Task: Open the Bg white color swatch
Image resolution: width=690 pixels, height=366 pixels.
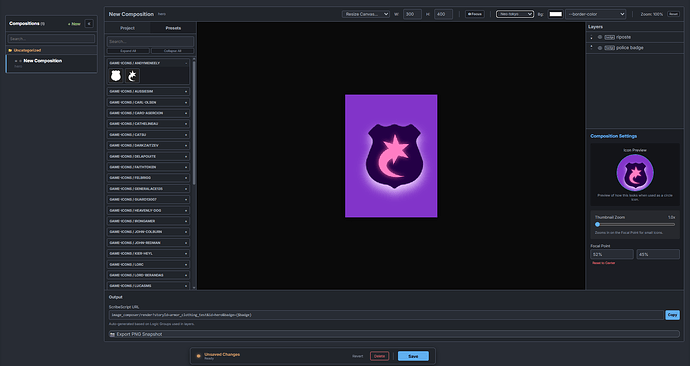Action: tap(555, 14)
